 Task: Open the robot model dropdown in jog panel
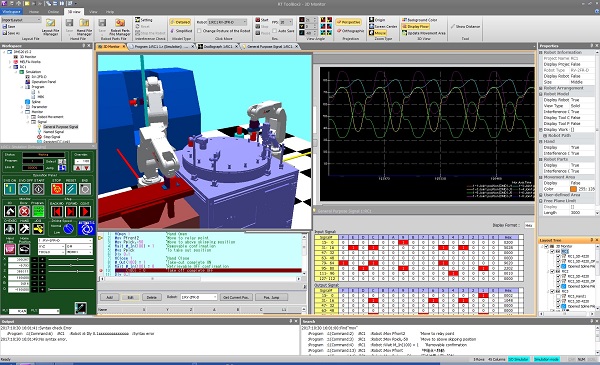tap(65, 241)
